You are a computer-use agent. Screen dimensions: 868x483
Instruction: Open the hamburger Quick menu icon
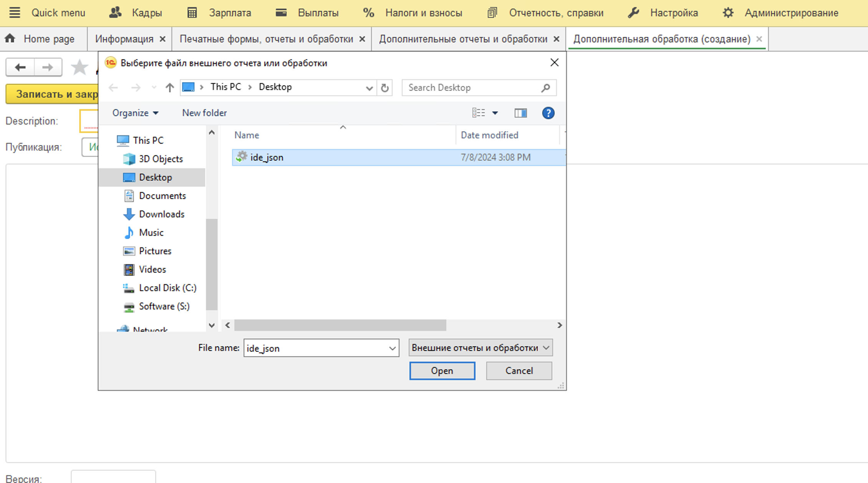click(x=15, y=13)
